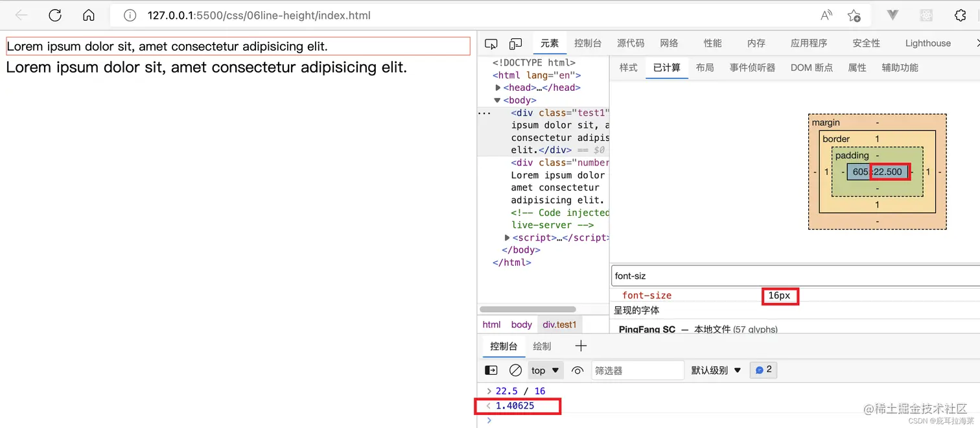Select the <!DOCTYPE html> line

[533, 63]
